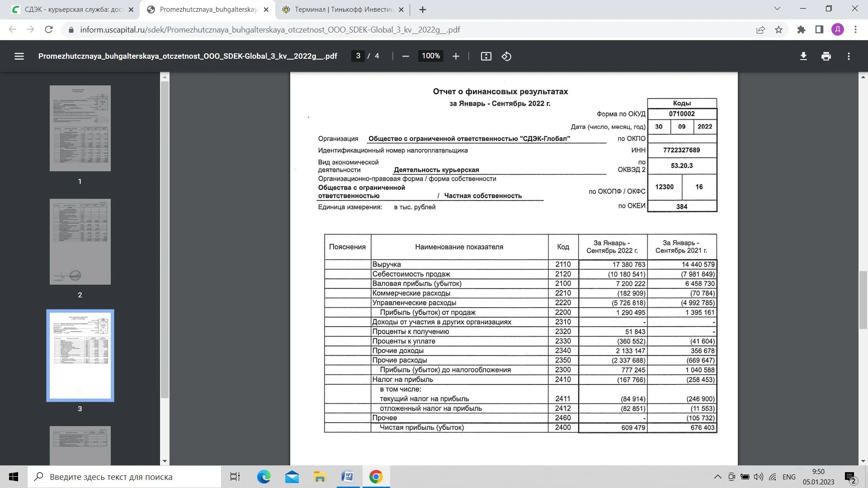Open the notification center icon
Viewport: 868px width, 488px height.
(x=850, y=477)
